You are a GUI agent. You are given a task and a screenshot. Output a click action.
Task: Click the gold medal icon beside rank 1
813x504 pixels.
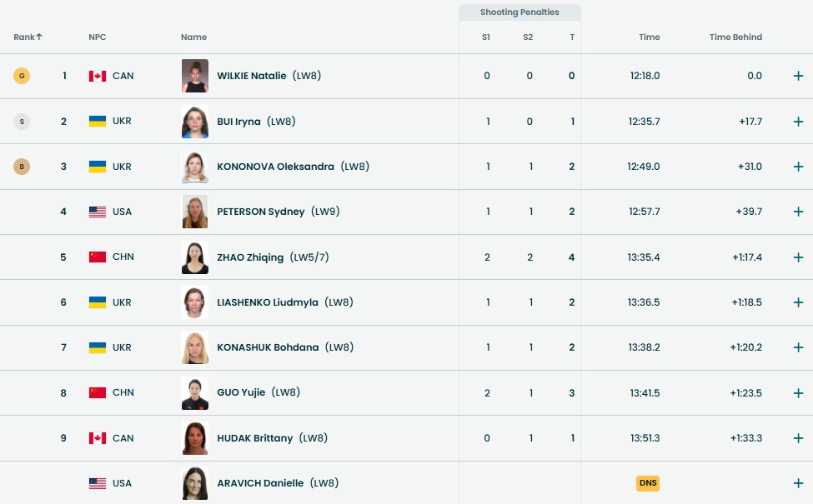coord(22,76)
